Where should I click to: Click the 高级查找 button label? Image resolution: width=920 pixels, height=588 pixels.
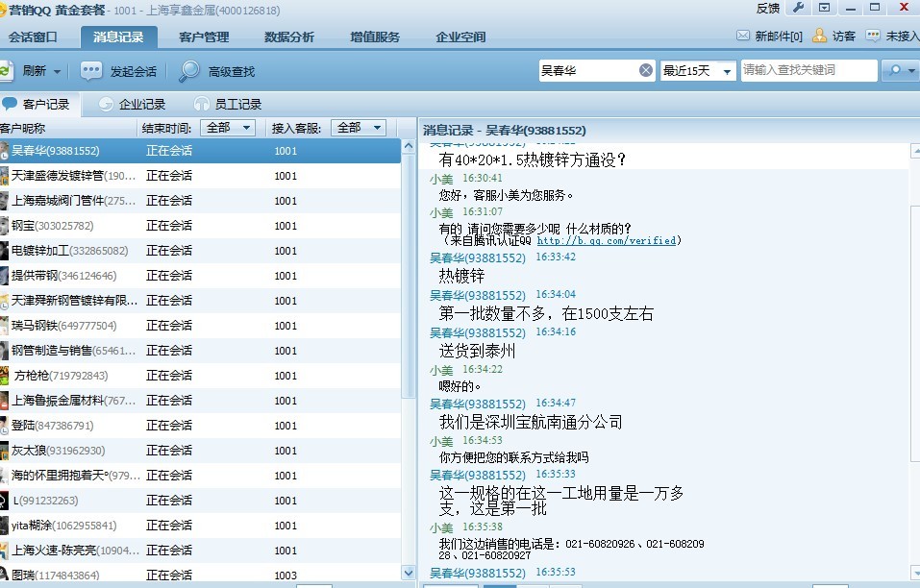point(232,71)
